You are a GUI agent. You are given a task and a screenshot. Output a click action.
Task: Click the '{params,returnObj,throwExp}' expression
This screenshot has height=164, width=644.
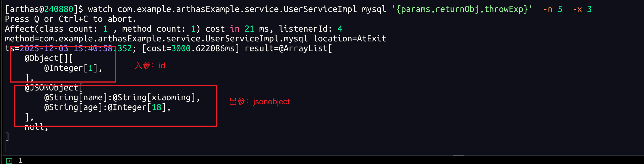(462, 9)
